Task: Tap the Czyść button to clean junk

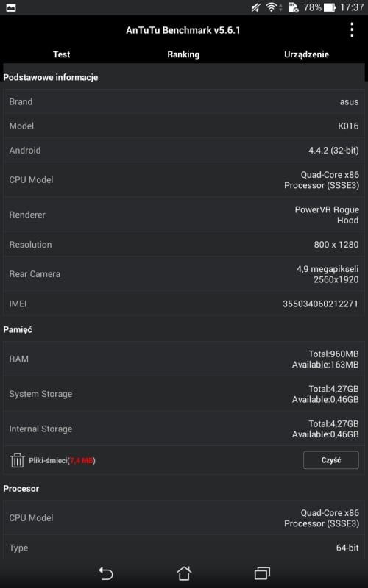Action: click(x=330, y=460)
